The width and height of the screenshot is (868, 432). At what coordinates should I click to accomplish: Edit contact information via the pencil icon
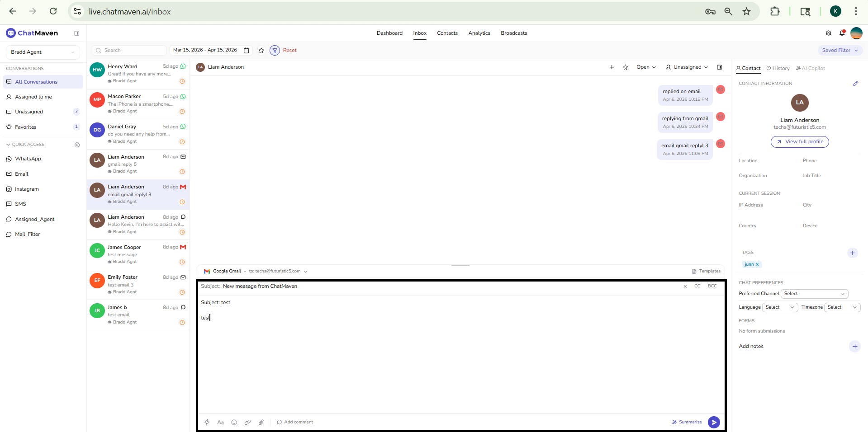[x=856, y=83]
